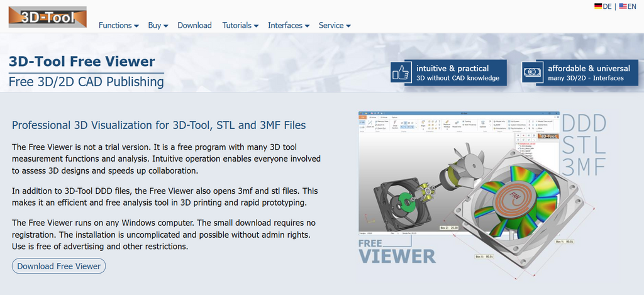Viewport: 644px width, 295px height.
Task: Open the Tutorials dropdown menu
Action: coord(240,25)
